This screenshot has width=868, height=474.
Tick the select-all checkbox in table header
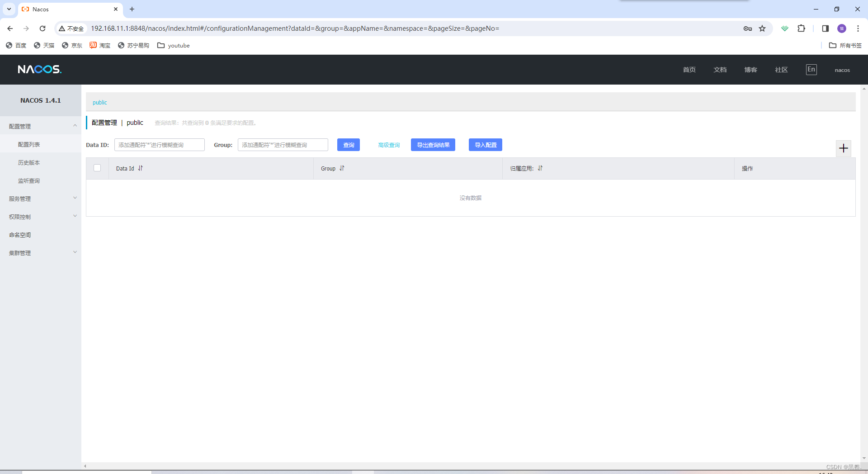97,168
